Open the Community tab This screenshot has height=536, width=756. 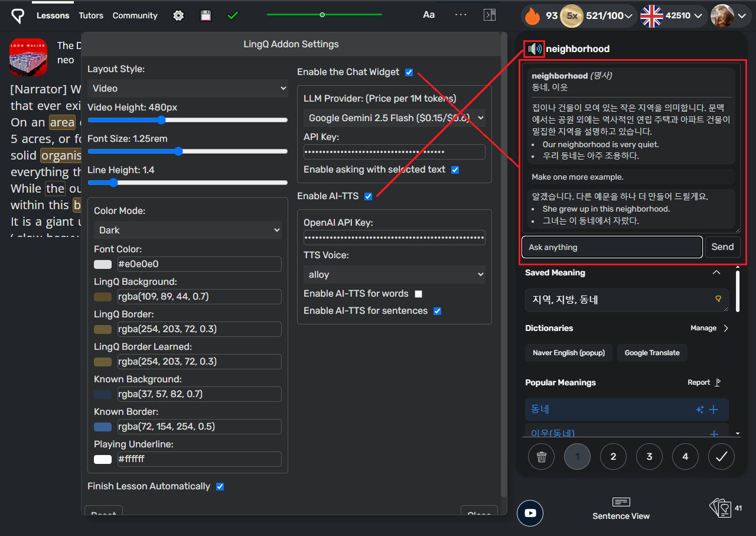click(x=135, y=15)
